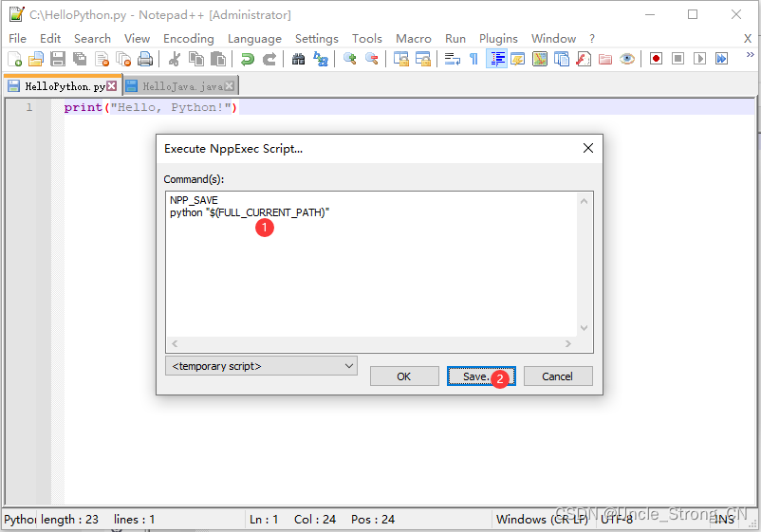Open the Edit menu
Screen dimensions: 761x532
(x=50, y=38)
